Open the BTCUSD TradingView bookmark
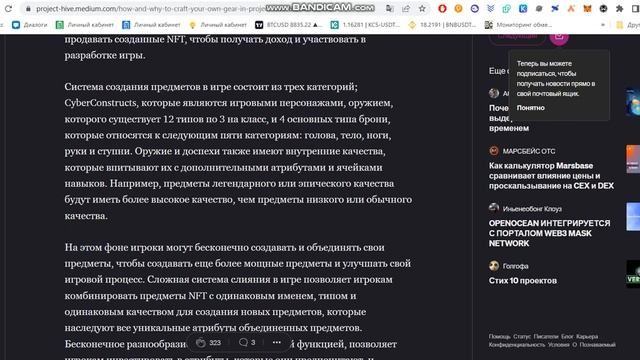This screenshot has height=360, width=640. 289,25
